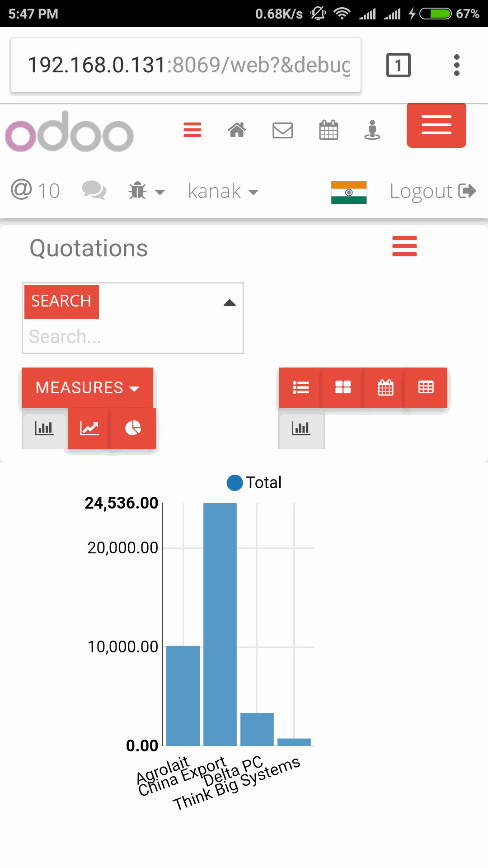Viewport: 488px width, 868px height.
Task: Open the chat conversations bubble icon
Action: (94, 190)
